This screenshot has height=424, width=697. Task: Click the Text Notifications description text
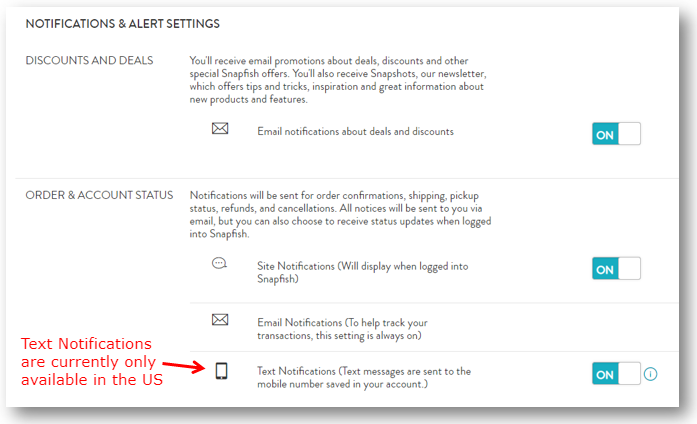coord(364,377)
